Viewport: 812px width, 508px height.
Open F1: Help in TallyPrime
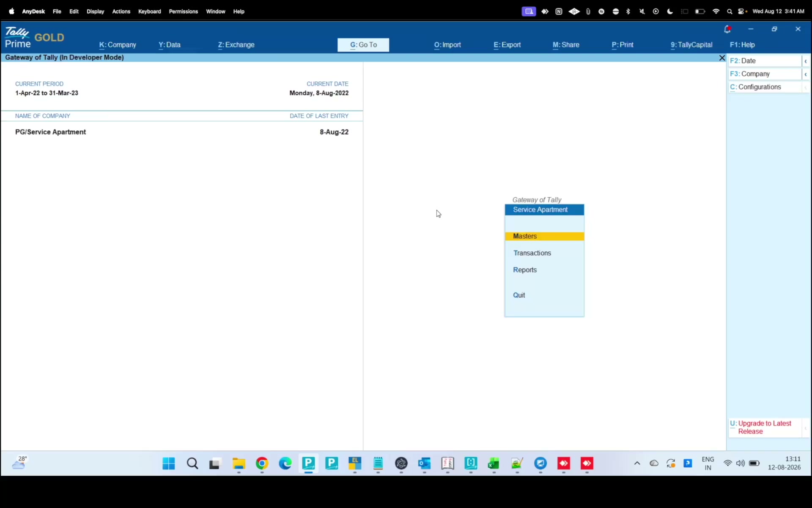click(x=742, y=45)
